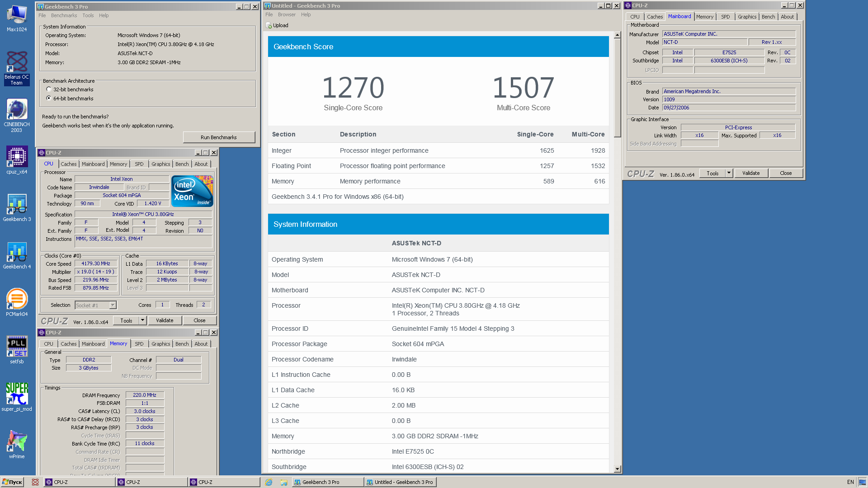Click Untitled Geekbench window title icon
This screenshot has height=488, width=868.
[268, 6]
